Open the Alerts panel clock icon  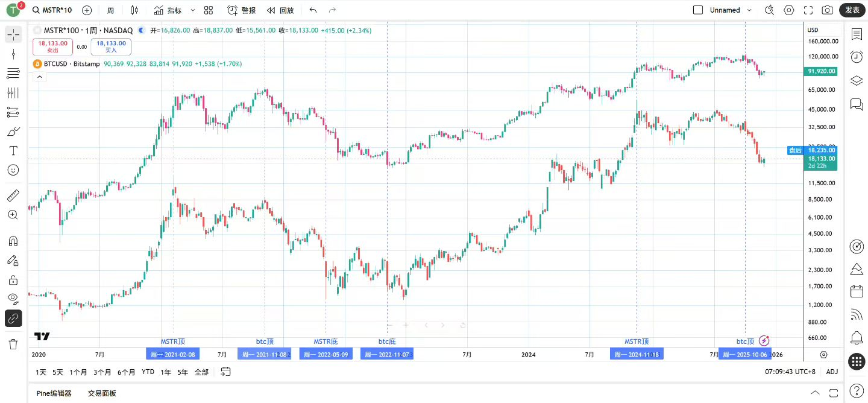[857, 57]
